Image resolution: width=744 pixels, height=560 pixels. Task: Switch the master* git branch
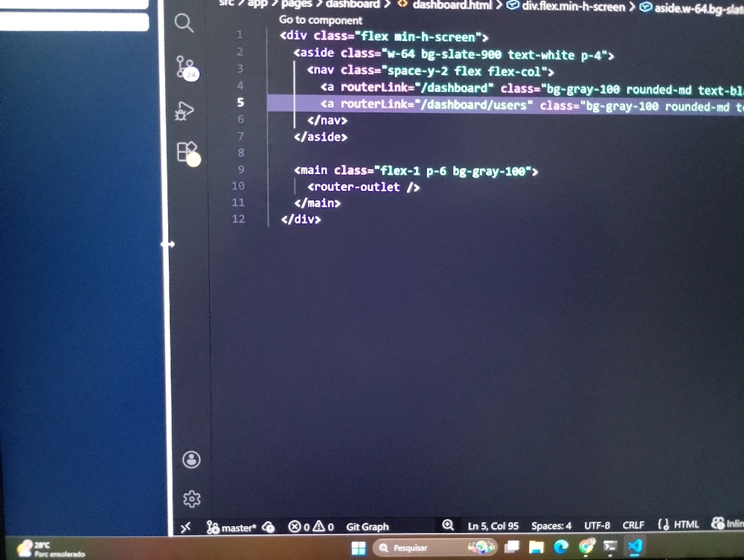pyautogui.click(x=231, y=527)
